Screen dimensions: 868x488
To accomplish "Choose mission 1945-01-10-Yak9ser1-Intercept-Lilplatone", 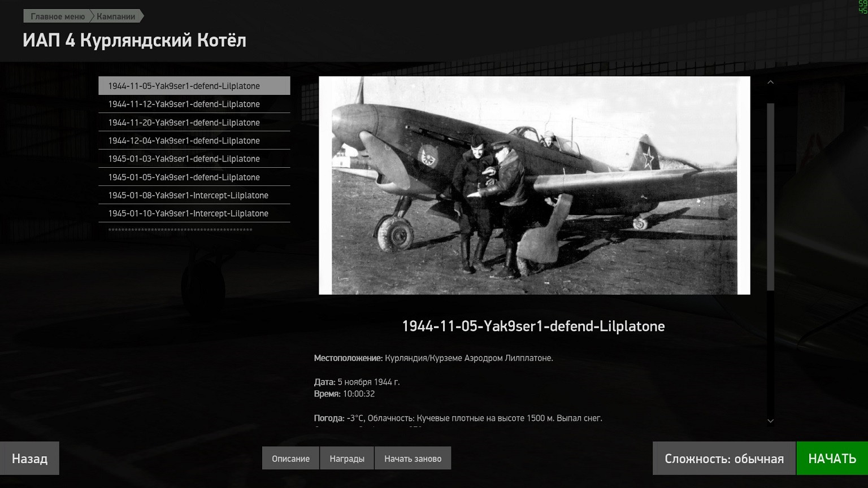I will [194, 213].
